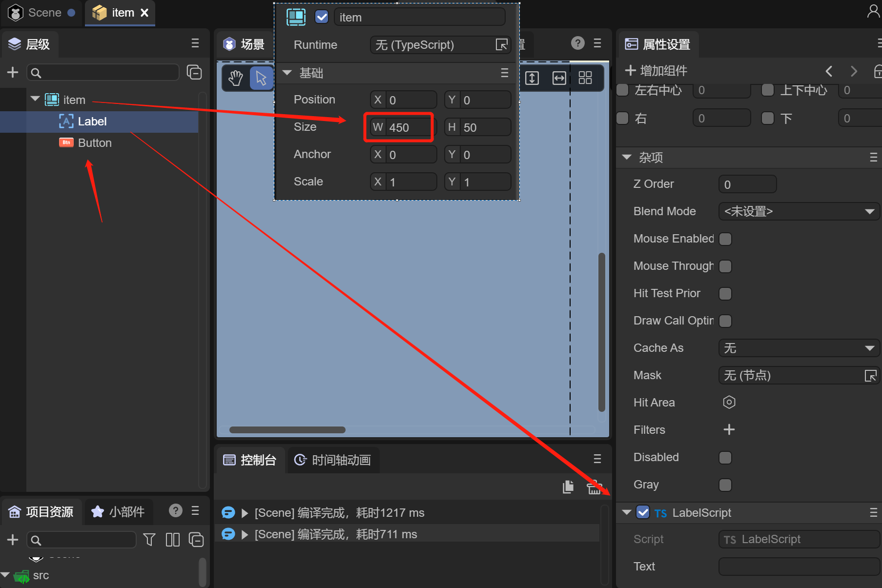Click the add node plus in hierarchy panel
The image size is (882, 588).
pos(13,73)
